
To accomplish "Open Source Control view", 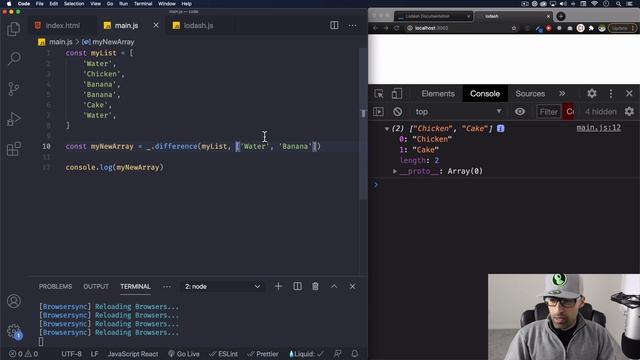I will tap(13, 89).
